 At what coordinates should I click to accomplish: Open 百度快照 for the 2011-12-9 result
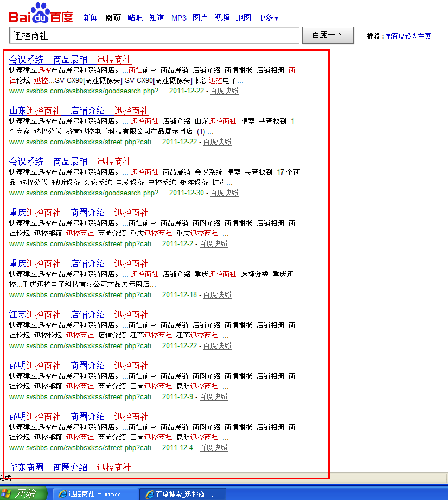point(213,397)
